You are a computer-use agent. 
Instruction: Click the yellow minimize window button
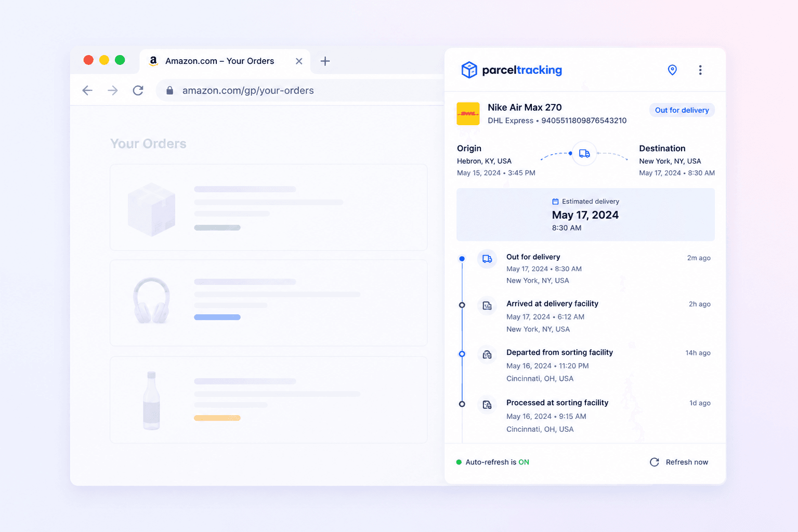[x=104, y=60]
